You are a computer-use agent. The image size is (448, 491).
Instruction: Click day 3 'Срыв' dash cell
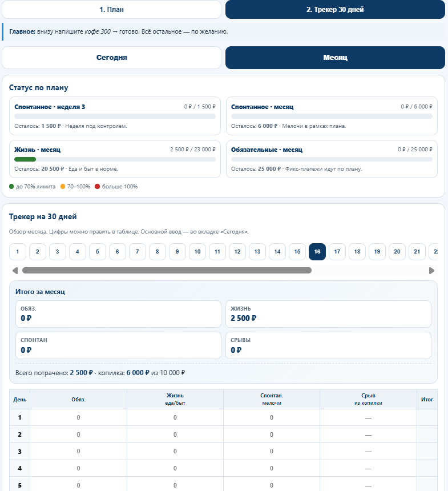pyautogui.click(x=368, y=451)
